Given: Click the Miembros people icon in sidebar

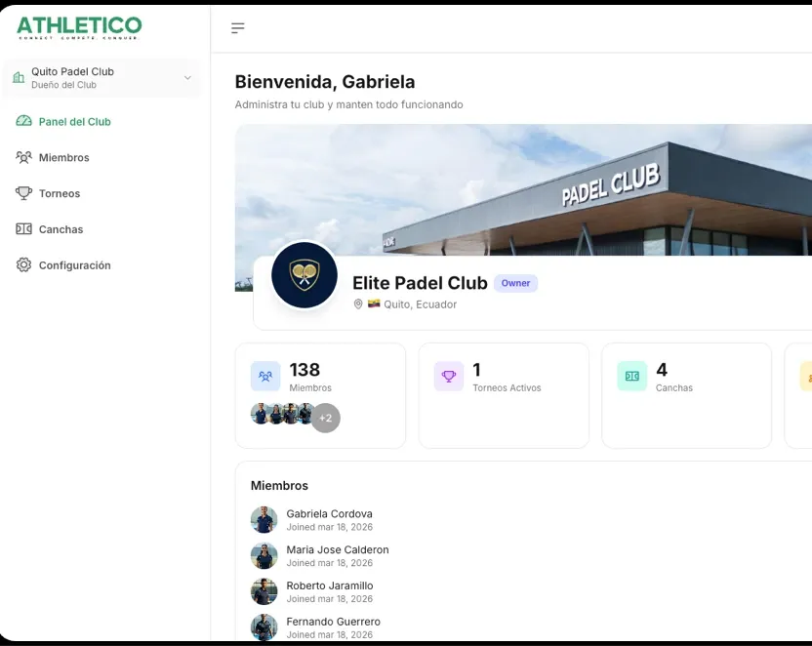Looking at the screenshot, I should (23, 157).
